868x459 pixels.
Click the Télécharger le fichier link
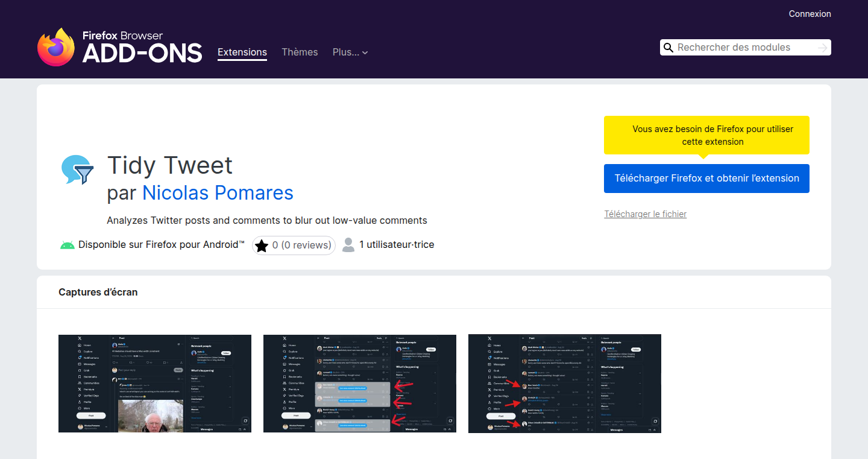(645, 214)
